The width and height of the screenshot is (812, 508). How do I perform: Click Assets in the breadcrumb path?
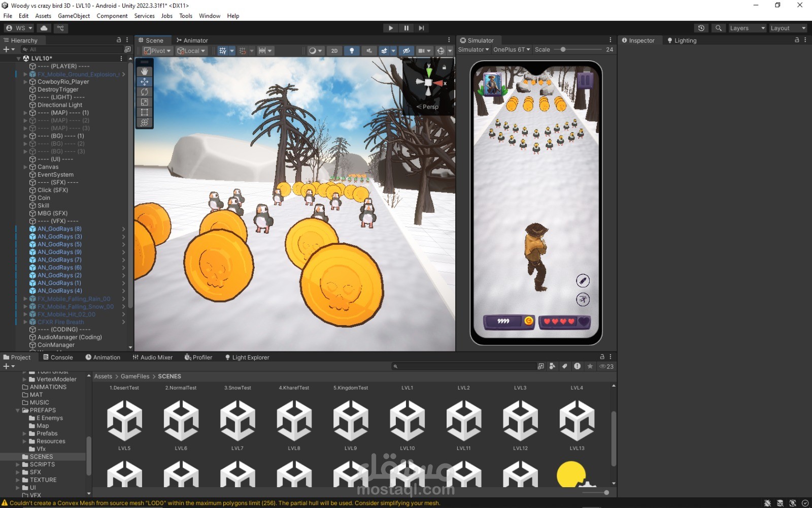click(x=103, y=376)
